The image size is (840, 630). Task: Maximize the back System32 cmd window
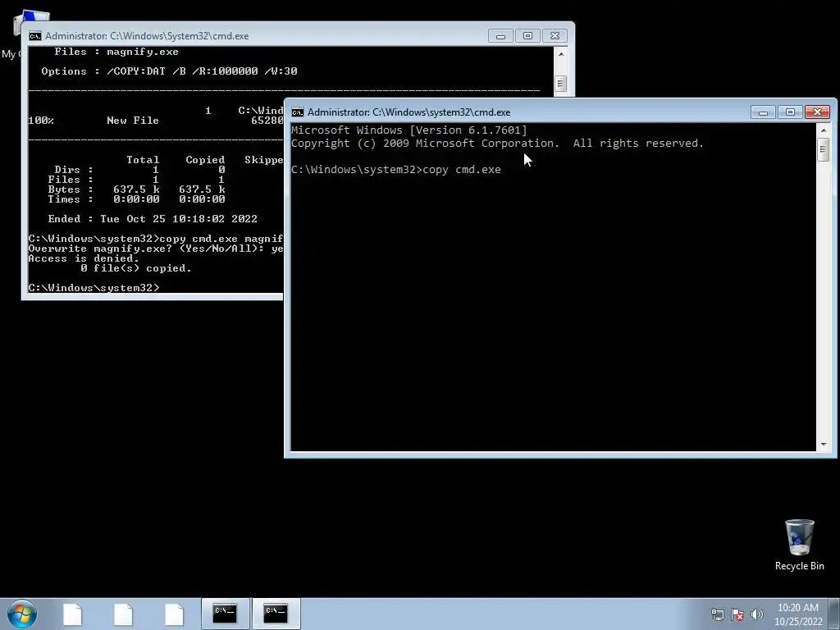click(x=527, y=36)
